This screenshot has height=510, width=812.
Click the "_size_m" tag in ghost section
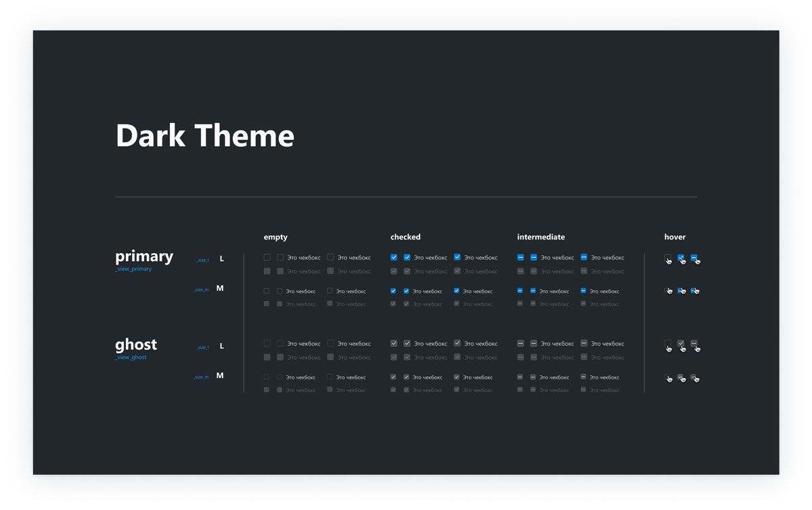(202, 377)
